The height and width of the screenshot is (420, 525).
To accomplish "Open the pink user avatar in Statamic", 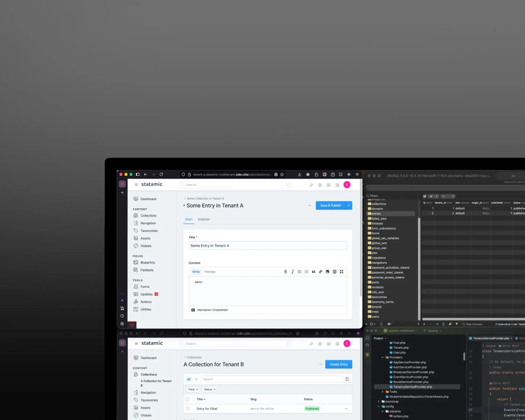I will point(347,185).
